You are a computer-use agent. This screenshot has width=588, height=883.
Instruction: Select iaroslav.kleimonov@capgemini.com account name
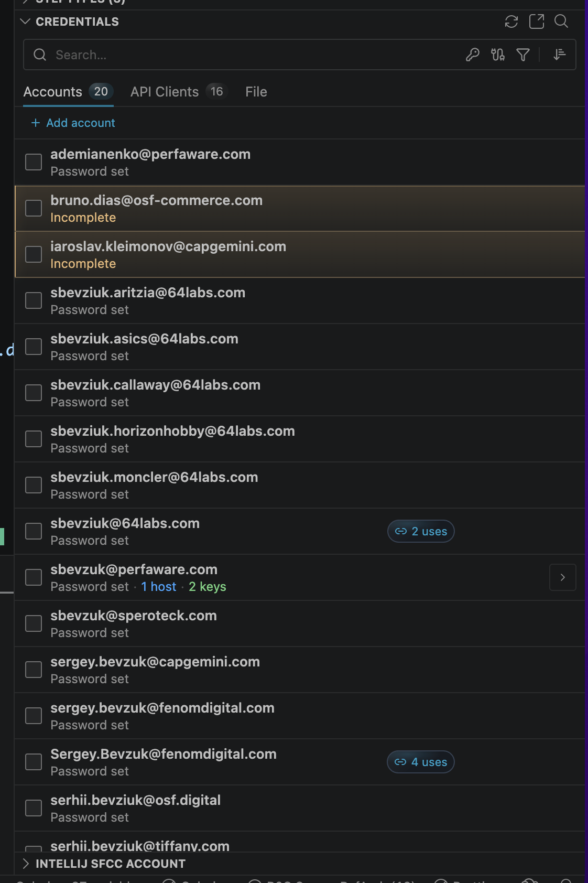coord(168,246)
